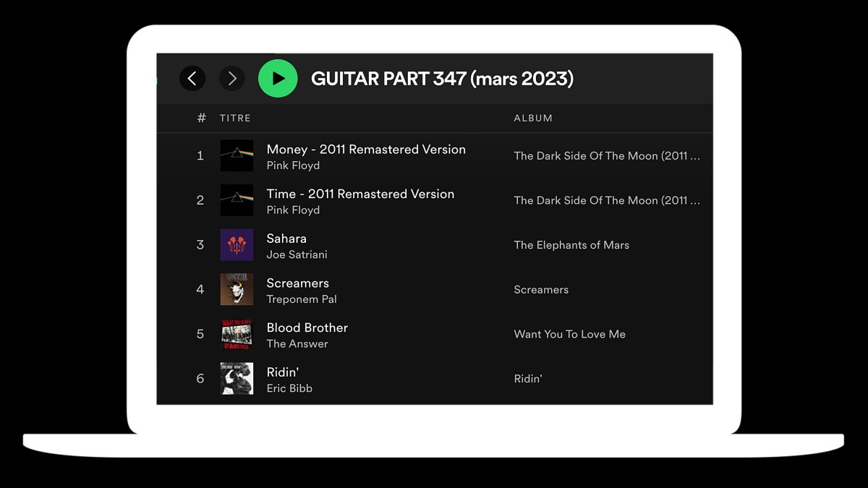Click the playlist title GUITAR PART 347
The width and height of the screenshot is (868, 488).
tap(442, 78)
